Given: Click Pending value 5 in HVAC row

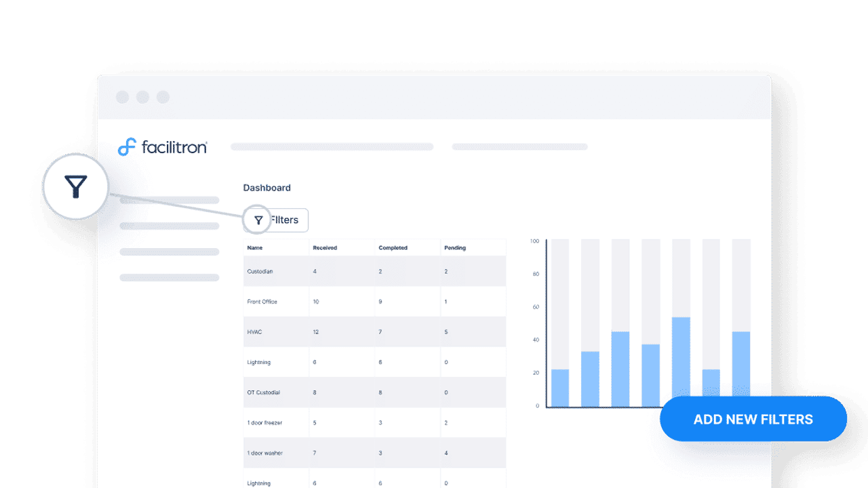Looking at the screenshot, I should (446, 332).
